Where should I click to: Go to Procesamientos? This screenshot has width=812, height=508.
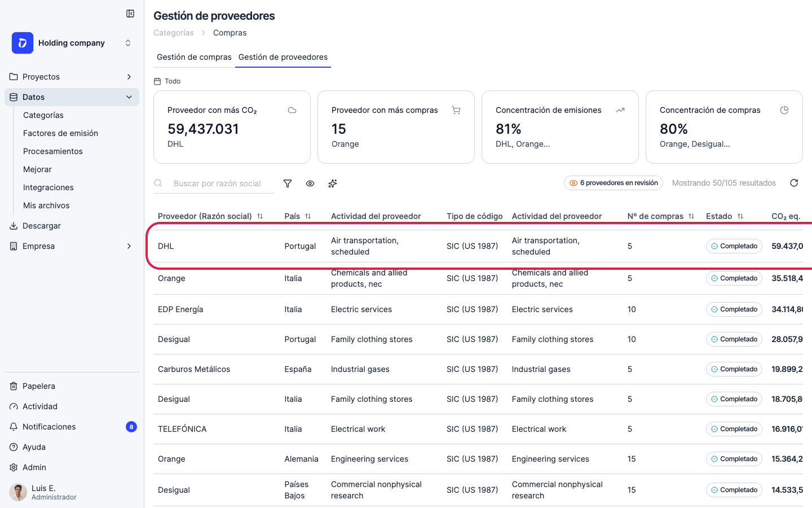click(x=53, y=151)
